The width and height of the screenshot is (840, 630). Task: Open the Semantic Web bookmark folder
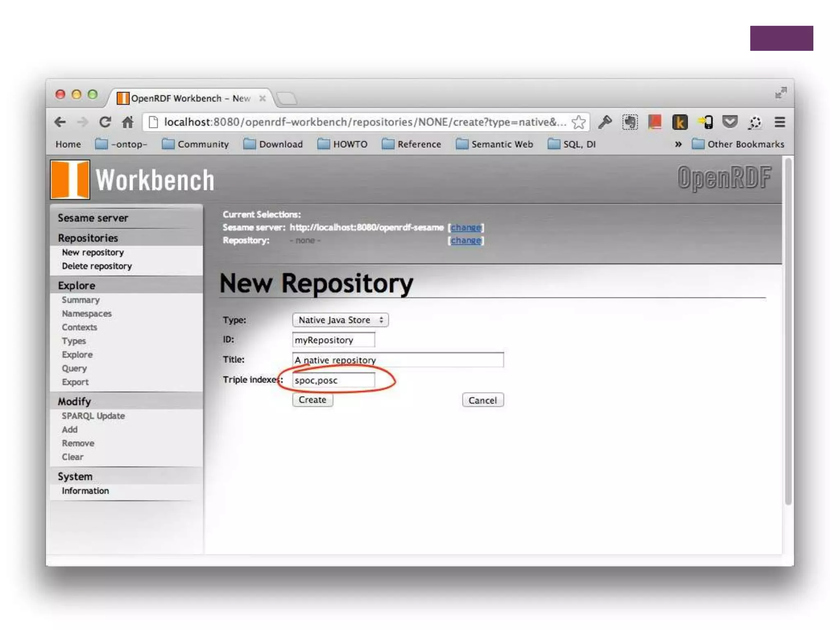(x=495, y=144)
